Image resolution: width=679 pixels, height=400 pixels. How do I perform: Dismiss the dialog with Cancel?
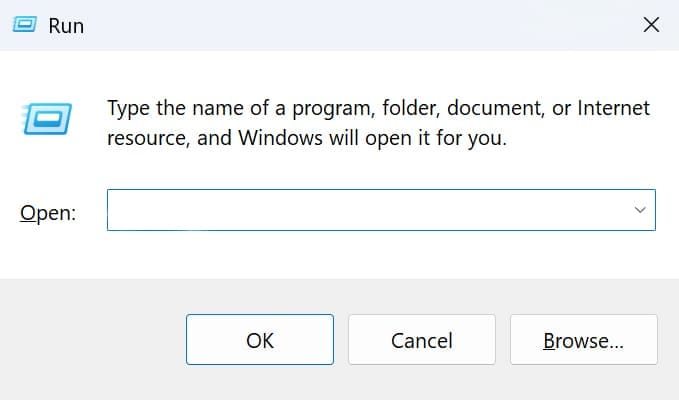(x=421, y=340)
